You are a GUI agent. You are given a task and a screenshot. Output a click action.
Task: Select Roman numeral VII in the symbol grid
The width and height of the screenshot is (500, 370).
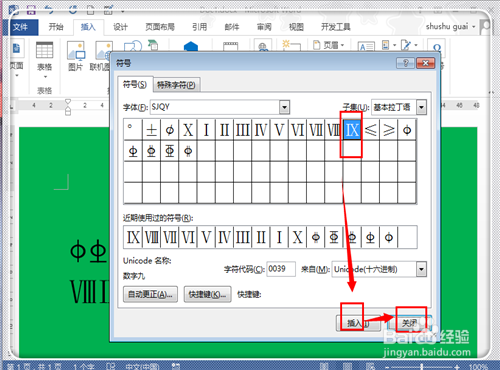click(x=316, y=130)
